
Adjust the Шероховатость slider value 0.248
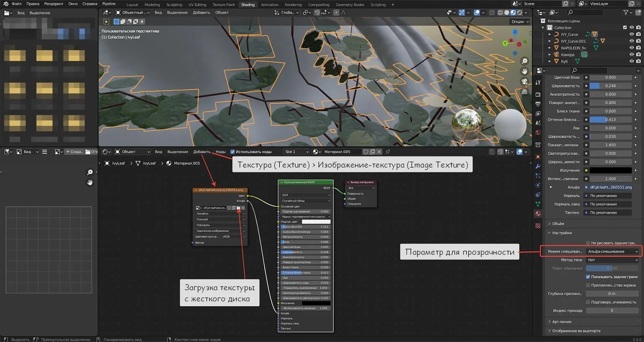(x=610, y=86)
